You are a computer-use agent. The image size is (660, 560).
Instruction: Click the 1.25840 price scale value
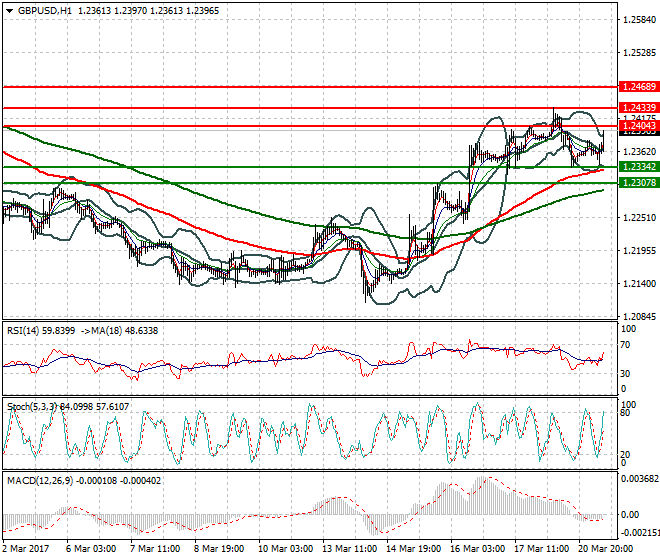639,20
